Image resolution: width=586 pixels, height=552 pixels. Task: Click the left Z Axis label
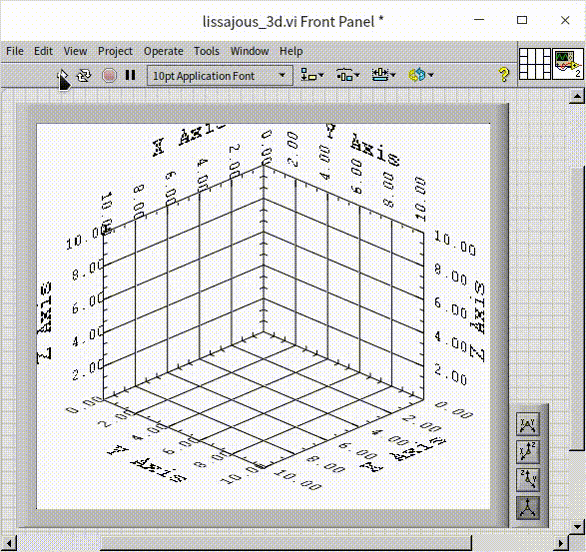[x=44, y=323]
